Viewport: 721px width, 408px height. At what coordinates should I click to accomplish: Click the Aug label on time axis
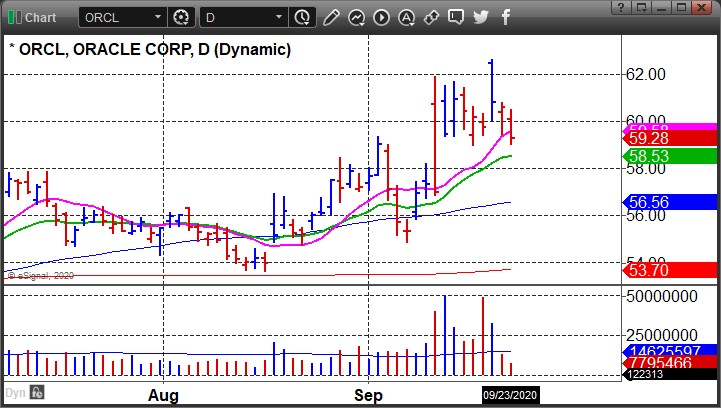coord(163,395)
